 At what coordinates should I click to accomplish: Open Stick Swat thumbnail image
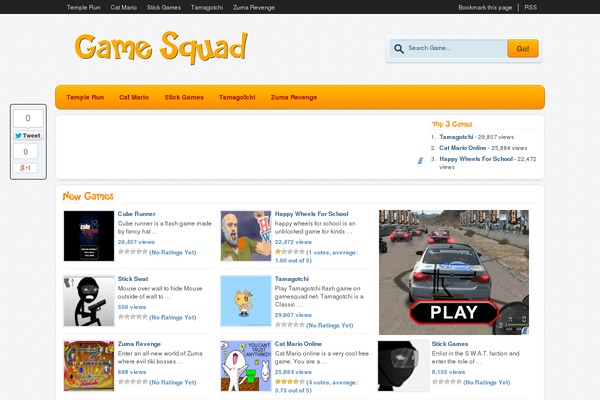click(89, 301)
